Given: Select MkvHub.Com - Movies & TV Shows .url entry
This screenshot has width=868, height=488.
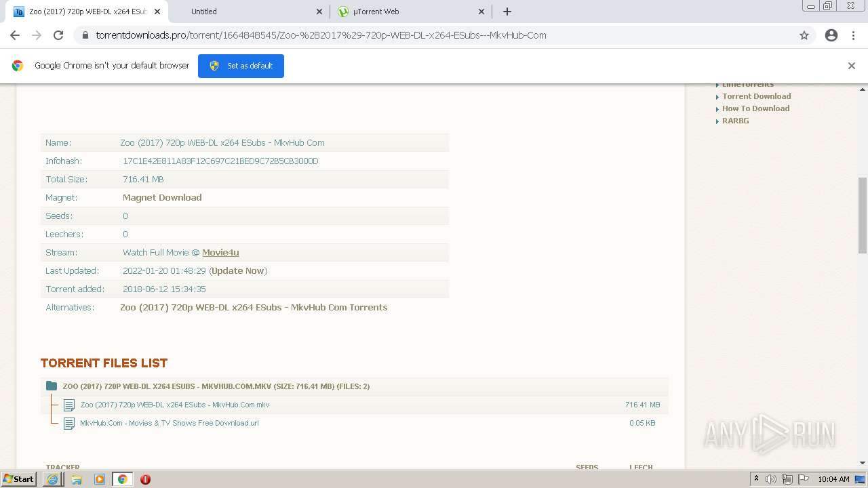Looking at the screenshot, I should (170, 423).
